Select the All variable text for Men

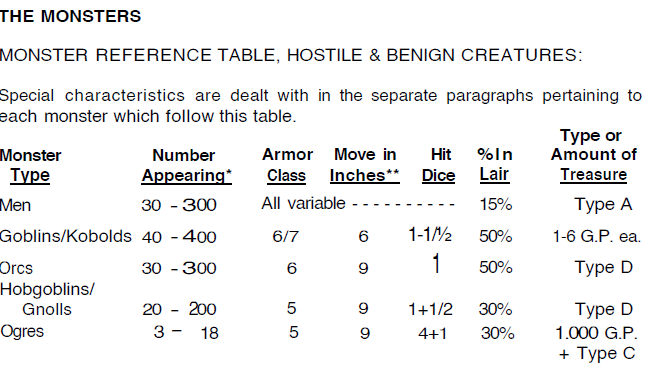[303, 204]
